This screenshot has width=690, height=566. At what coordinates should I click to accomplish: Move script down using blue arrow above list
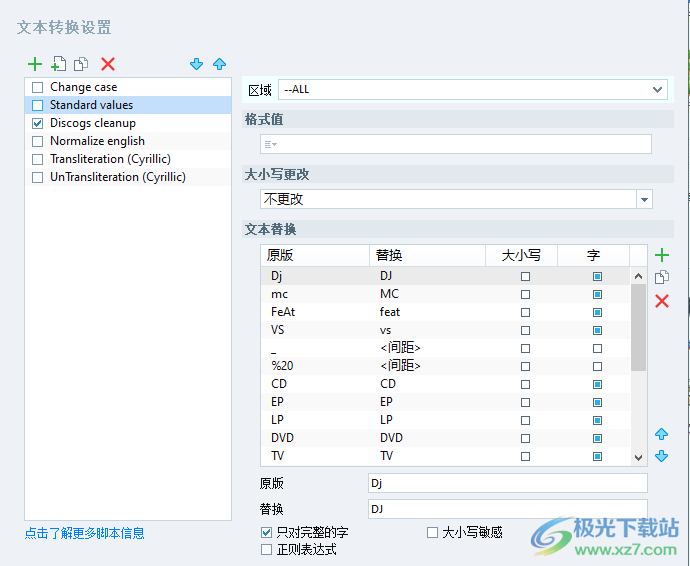click(196, 64)
